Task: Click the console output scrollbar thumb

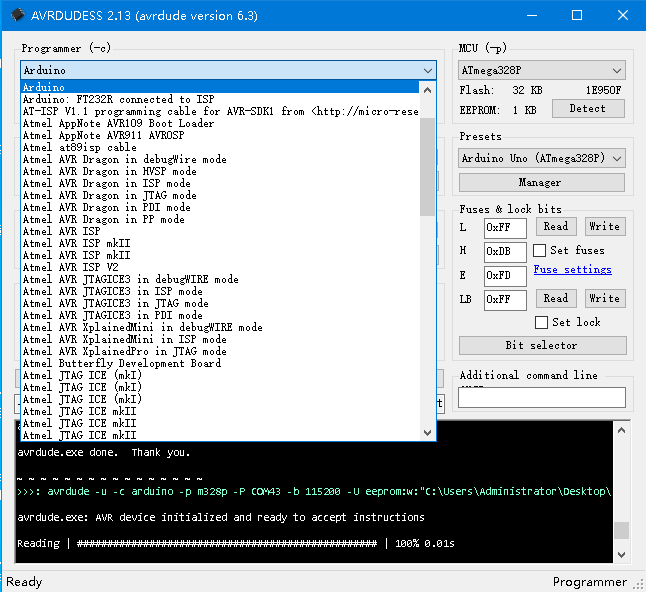Action: coord(621,530)
